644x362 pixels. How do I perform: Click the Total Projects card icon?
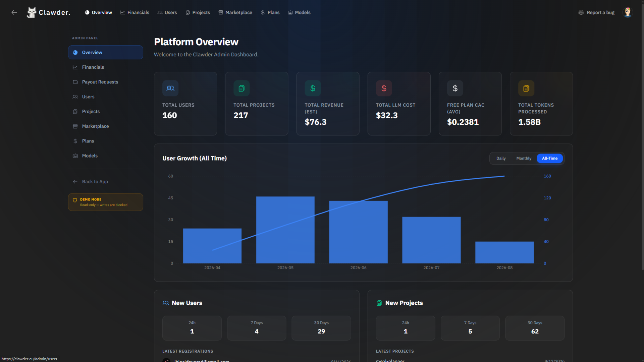pyautogui.click(x=241, y=88)
